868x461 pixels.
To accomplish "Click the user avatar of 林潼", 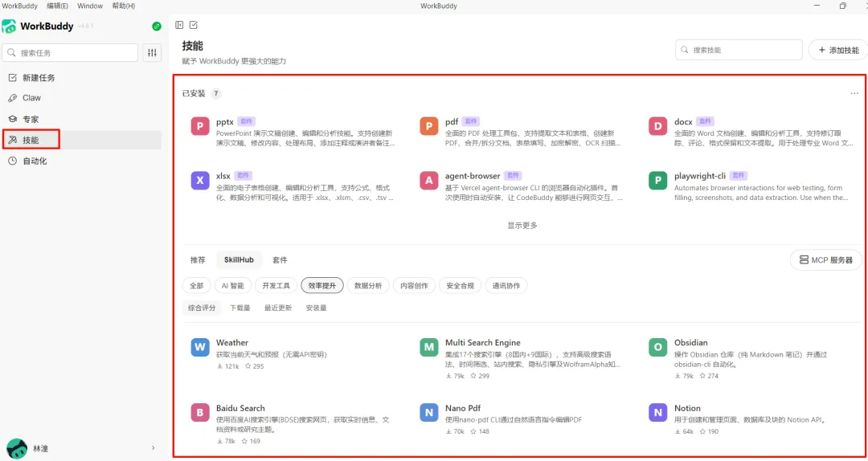I will click(17, 448).
